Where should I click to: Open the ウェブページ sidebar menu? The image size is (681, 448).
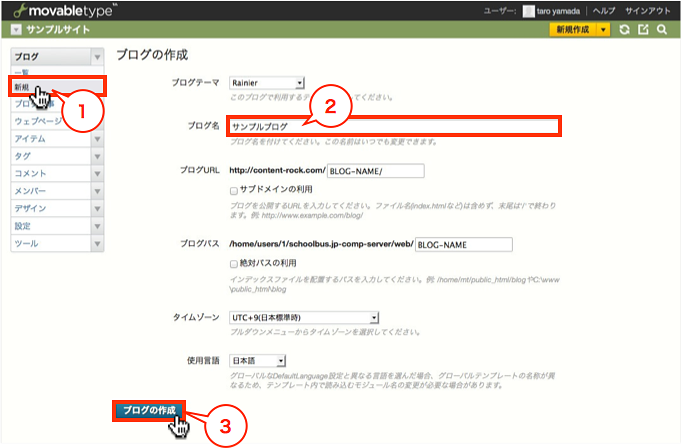point(38,121)
